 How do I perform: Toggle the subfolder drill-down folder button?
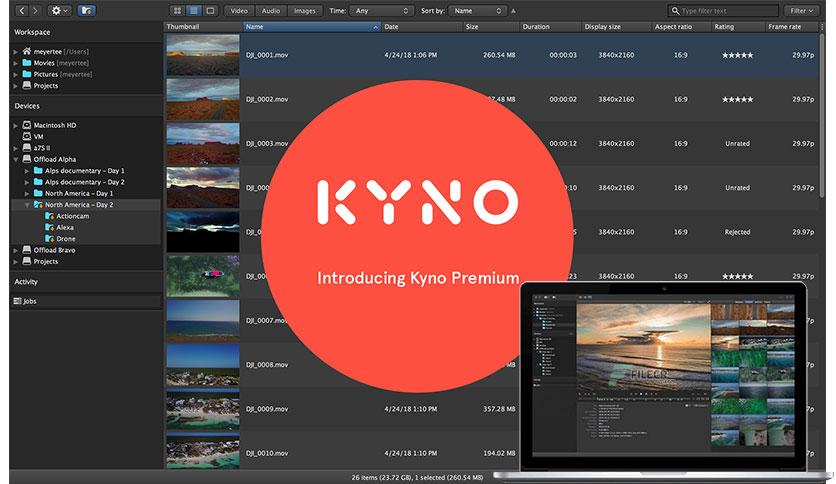click(x=86, y=11)
